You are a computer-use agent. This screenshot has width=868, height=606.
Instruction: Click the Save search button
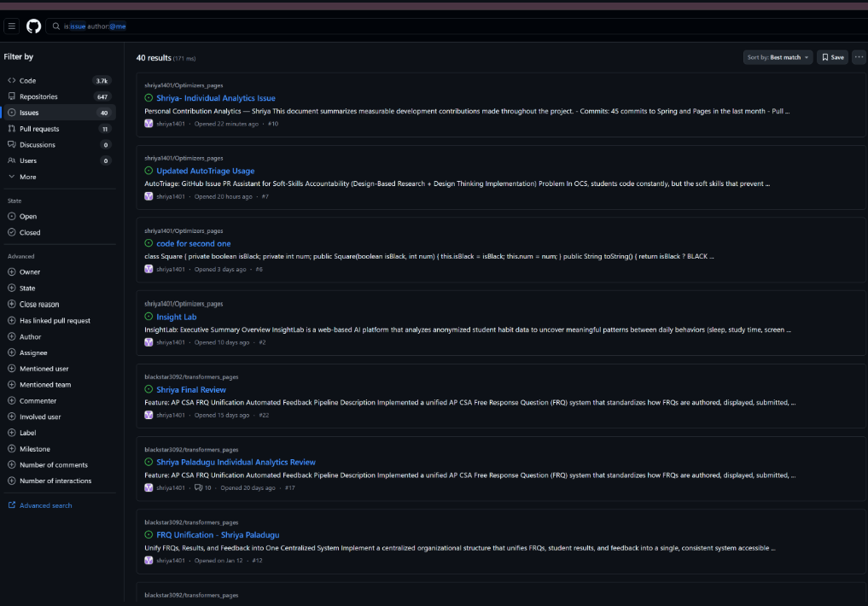[832, 57]
